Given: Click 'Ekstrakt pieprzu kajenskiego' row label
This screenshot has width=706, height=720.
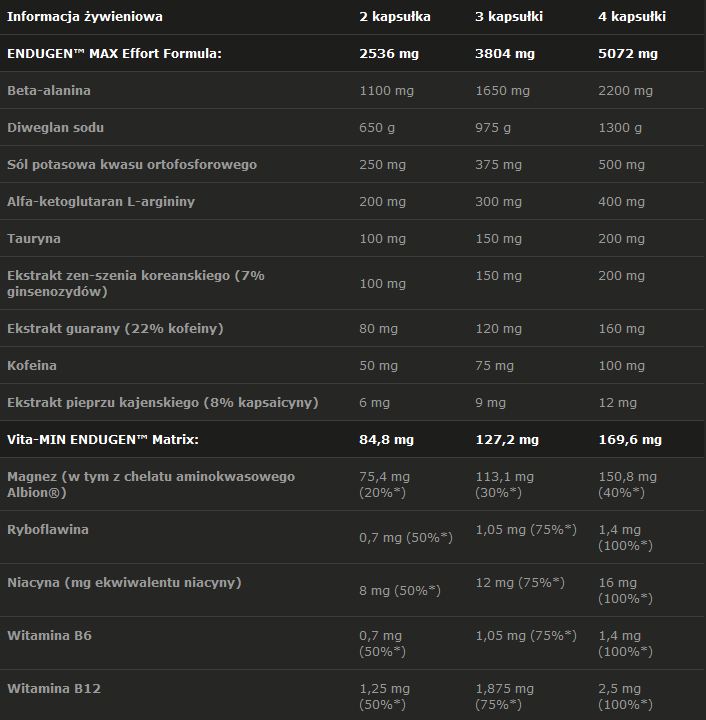Looking at the screenshot, I should pos(162,403).
